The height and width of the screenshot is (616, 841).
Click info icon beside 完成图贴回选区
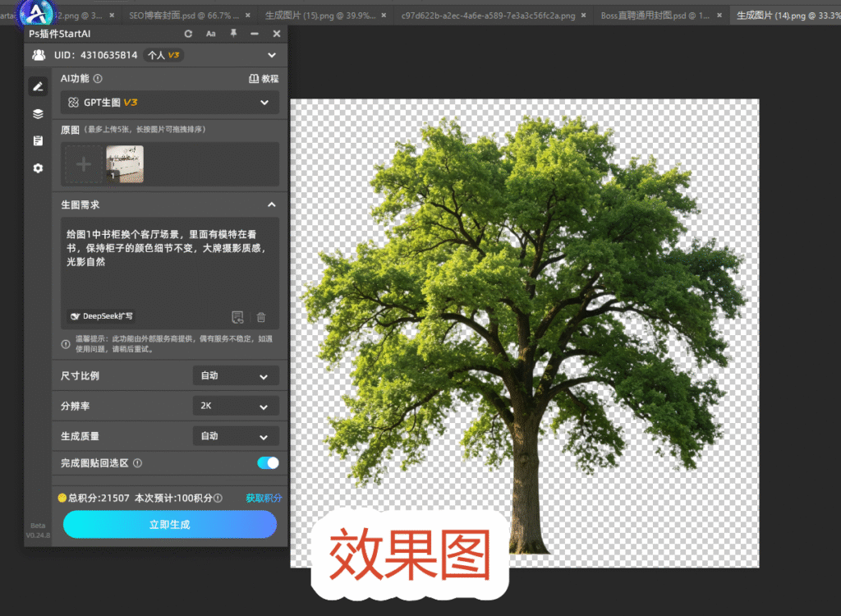click(137, 463)
